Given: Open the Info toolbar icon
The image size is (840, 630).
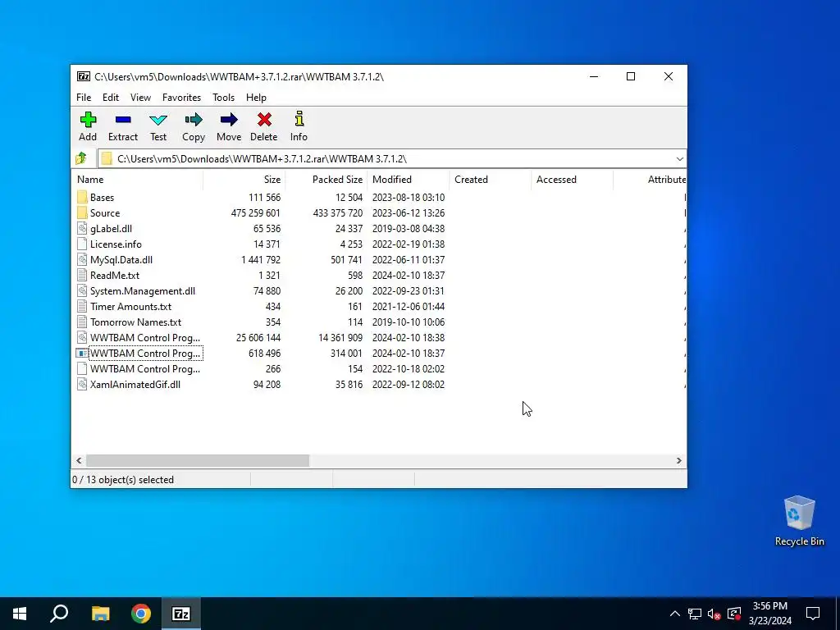Looking at the screenshot, I should pos(299,119).
